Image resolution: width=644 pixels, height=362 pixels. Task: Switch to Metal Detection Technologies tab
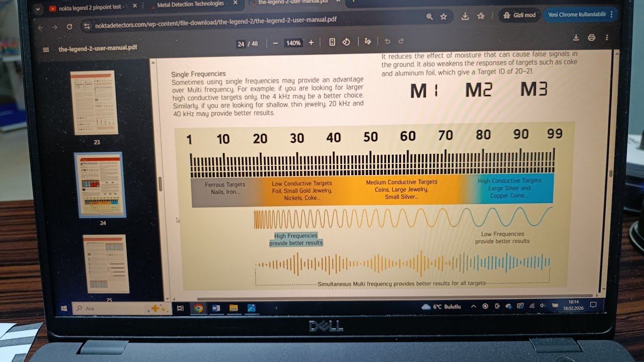pyautogui.click(x=190, y=5)
